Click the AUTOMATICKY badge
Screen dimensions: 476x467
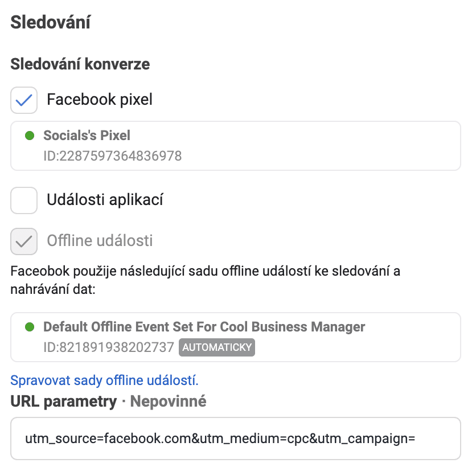pos(216,347)
